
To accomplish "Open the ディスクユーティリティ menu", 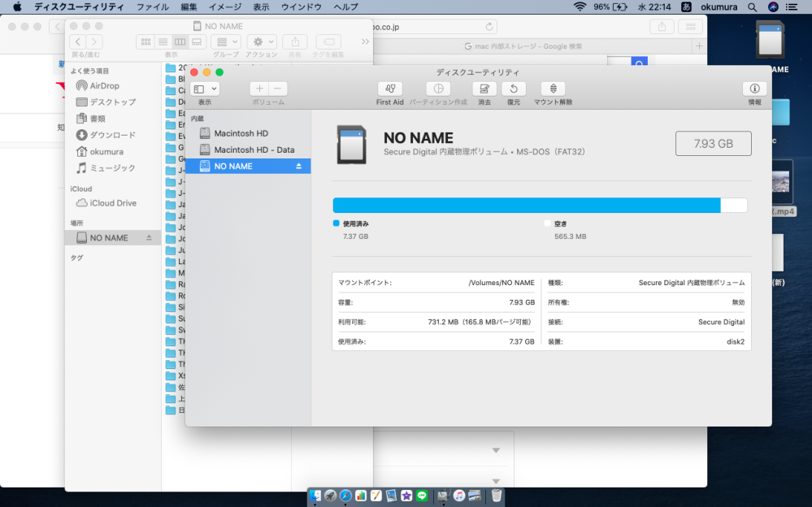I will 79,6.
